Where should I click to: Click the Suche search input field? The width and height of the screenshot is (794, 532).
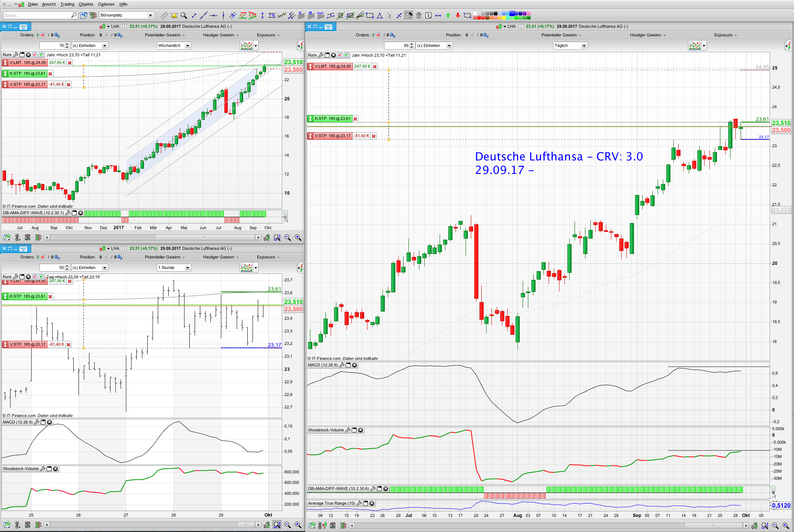coord(36,15)
